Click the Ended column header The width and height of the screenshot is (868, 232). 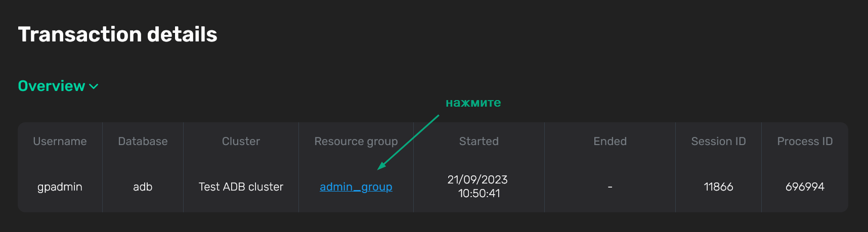click(x=610, y=142)
